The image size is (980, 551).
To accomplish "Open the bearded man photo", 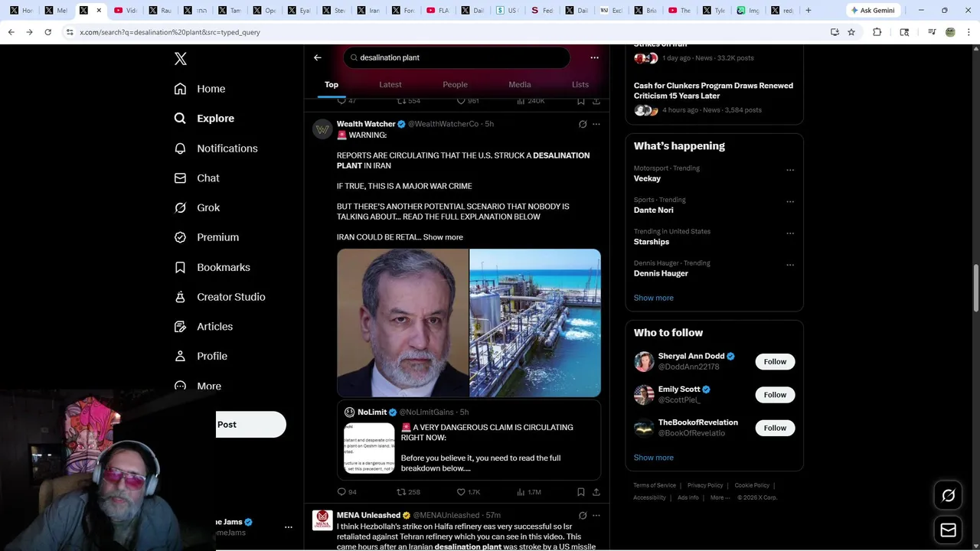I will [403, 323].
